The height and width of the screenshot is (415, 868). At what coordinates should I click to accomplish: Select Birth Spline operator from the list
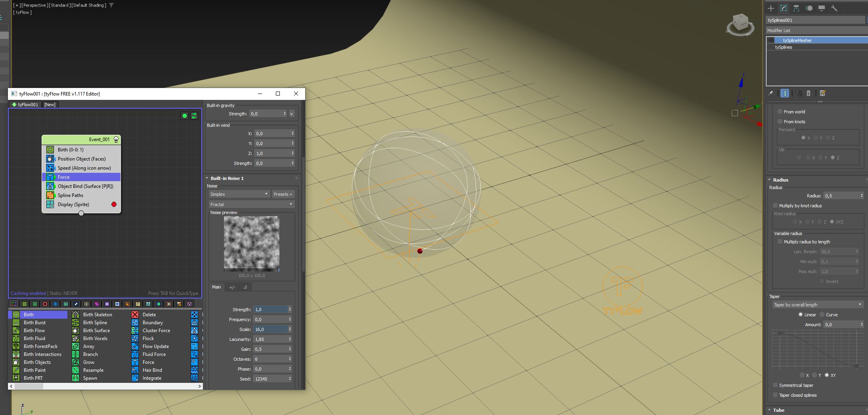coord(95,323)
